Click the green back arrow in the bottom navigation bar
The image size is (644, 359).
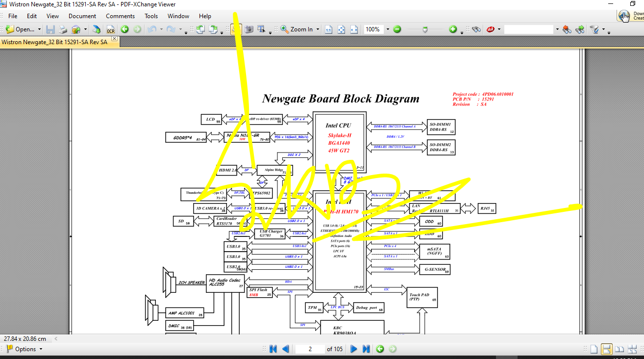[x=380, y=349]
